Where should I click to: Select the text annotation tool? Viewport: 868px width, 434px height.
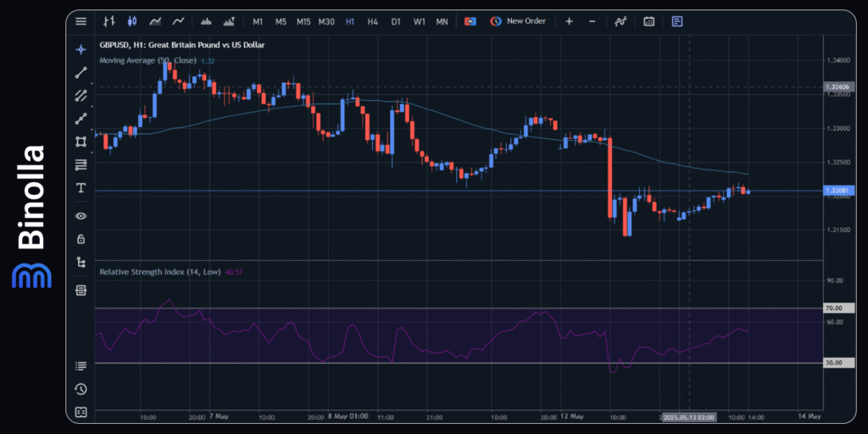pyautogui.click(x=81, y=187)
